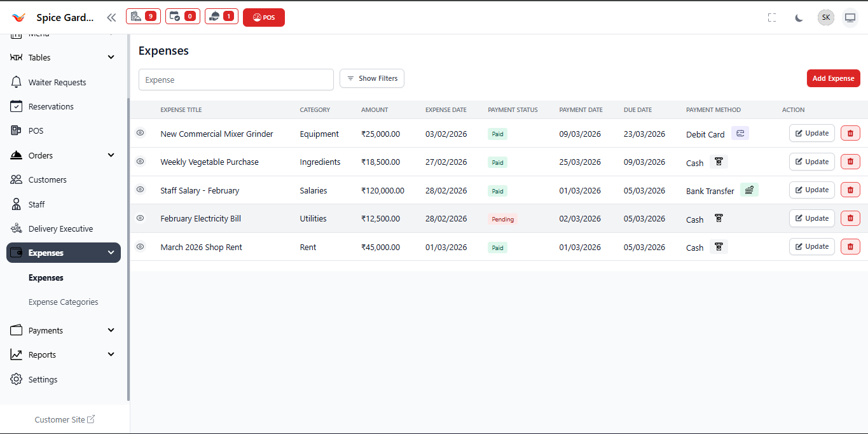Click the Expense search input field
The width and height of the screenshot is (868, 434).
(236, 79)
